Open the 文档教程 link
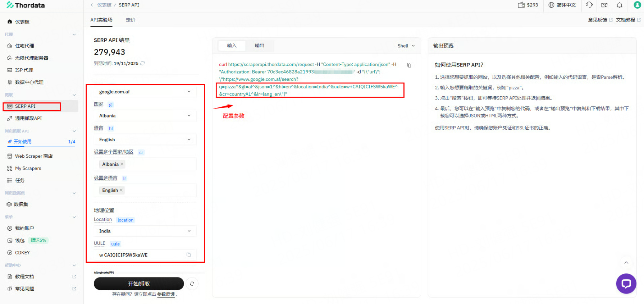 click(628, 20)
